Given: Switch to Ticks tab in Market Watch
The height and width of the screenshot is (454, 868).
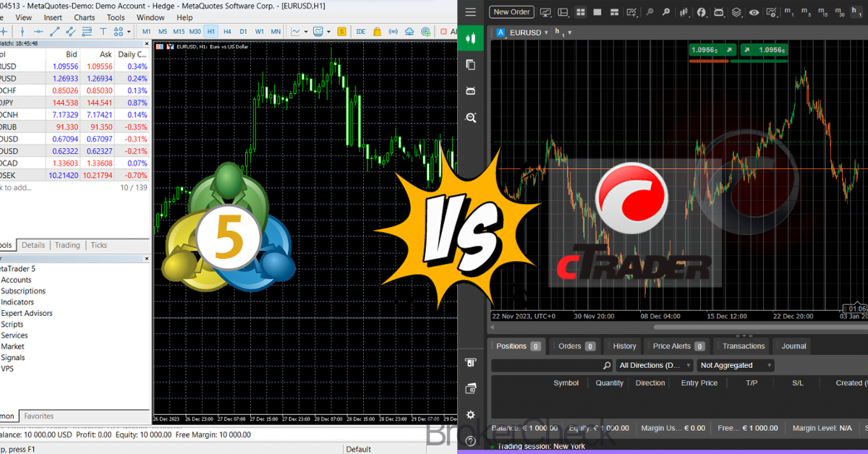Looking at the screenshot, I should point(99,245).
